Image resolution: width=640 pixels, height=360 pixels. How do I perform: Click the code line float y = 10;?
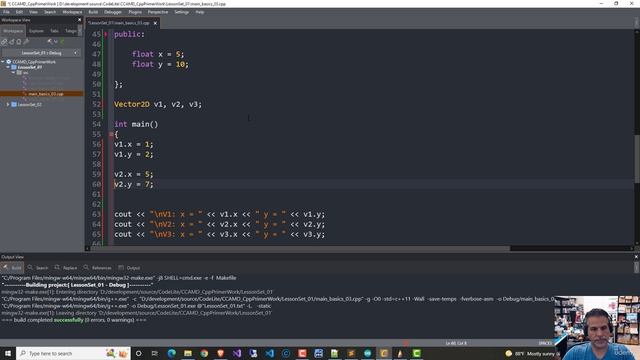(160, 64)
